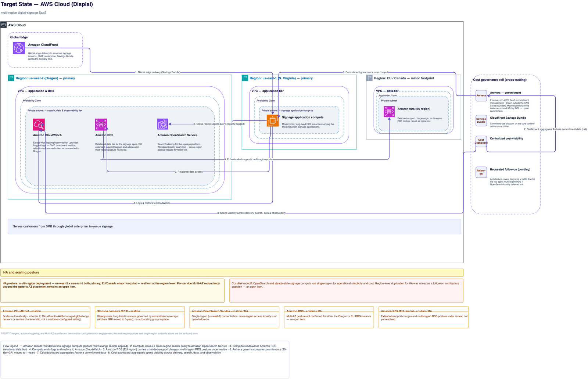
Task: Click flow label '7. Dashboard aggregates Archera commitment data'
Action: 555,129
